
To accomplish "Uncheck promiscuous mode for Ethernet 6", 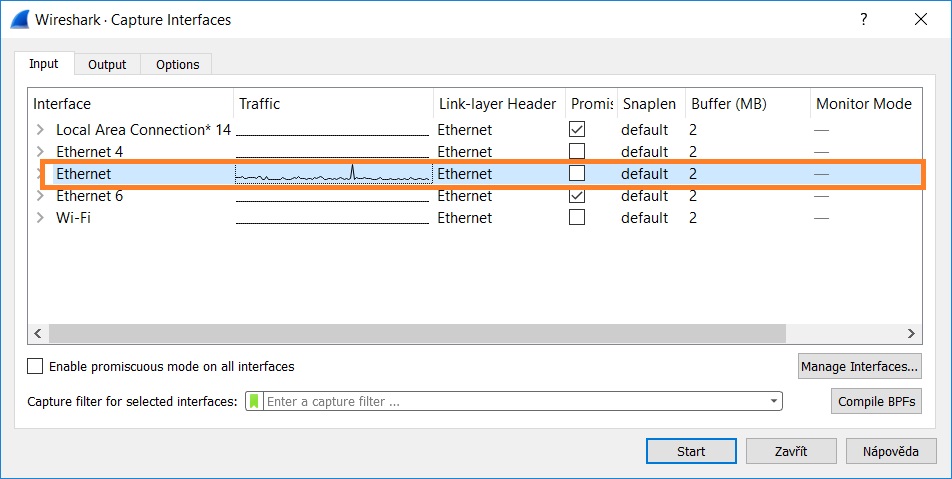I will pyautogui.click(x=577, y=196).
